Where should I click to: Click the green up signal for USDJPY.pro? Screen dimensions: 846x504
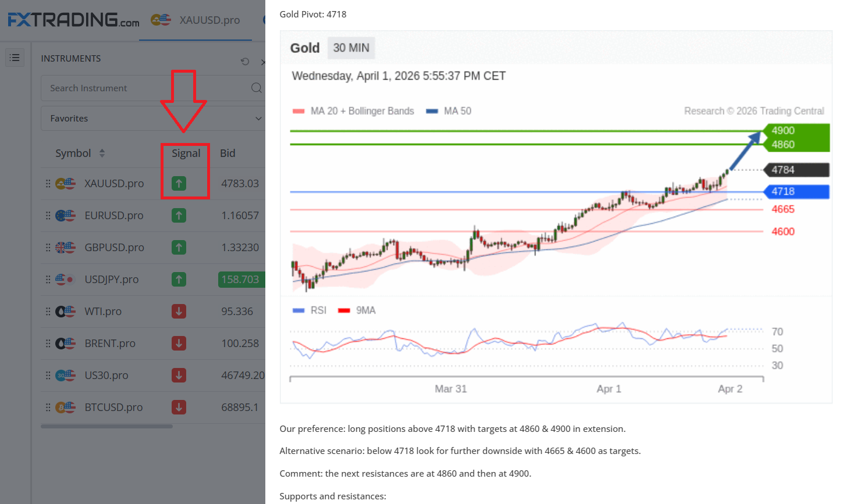(179, 280)
